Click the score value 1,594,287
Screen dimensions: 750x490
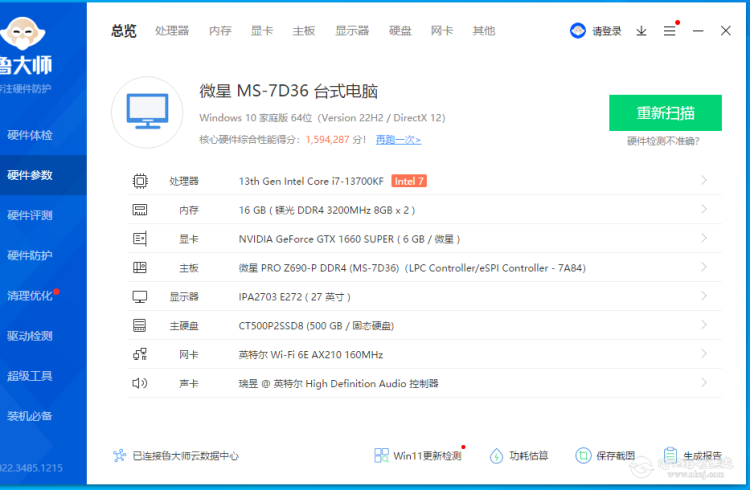coord(328,140)
